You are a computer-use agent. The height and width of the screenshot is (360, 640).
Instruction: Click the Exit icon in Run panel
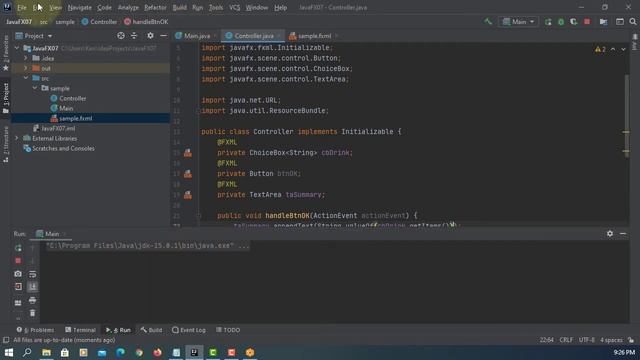click(x=18, y=287)
